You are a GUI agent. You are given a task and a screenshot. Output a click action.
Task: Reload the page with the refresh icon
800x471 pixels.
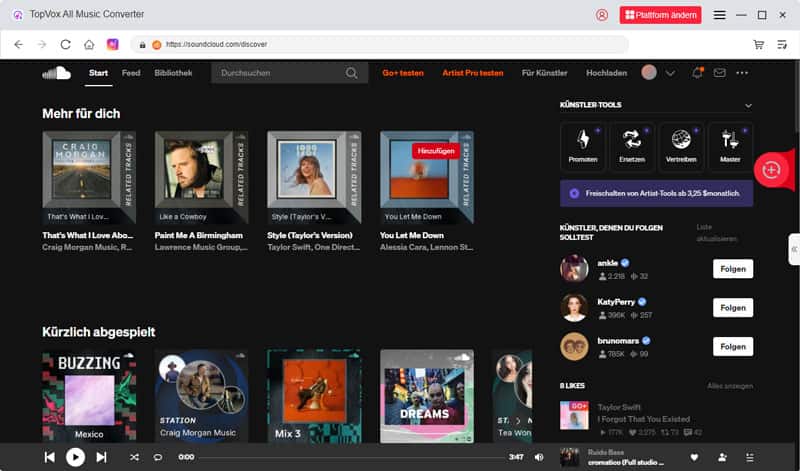pos(65,44)
